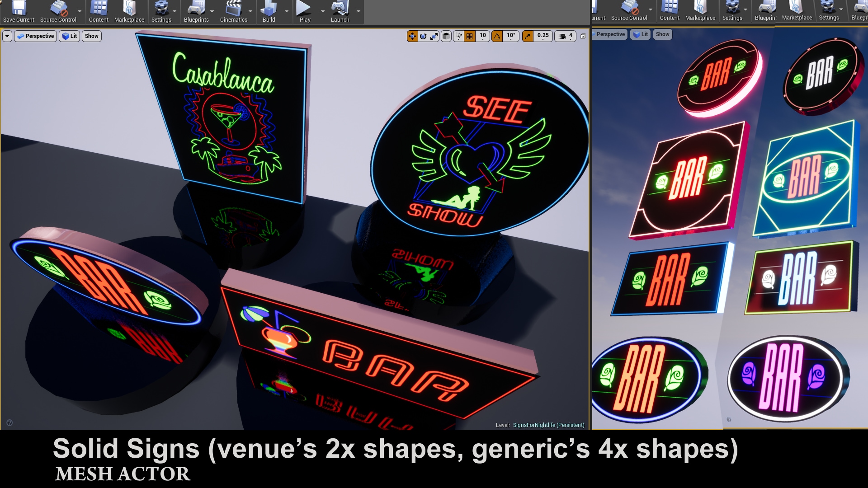Click the SignsForNightlife (Persistent) level text

tap(548, 425)
